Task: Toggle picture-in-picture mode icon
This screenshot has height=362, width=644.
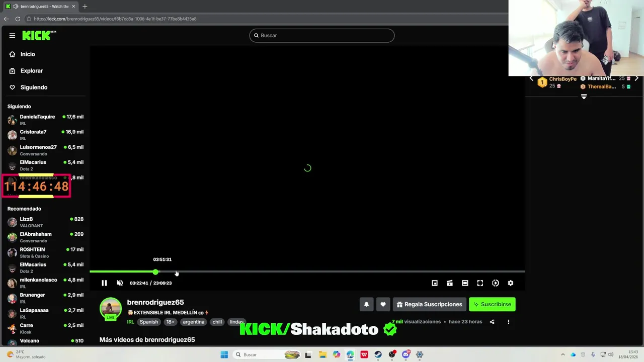Action: 435,283
